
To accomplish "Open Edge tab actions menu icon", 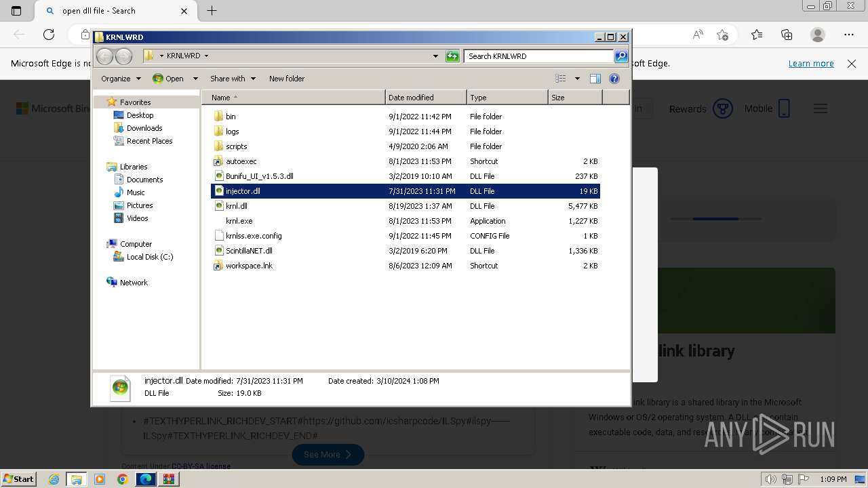I will tap(16, 11).
